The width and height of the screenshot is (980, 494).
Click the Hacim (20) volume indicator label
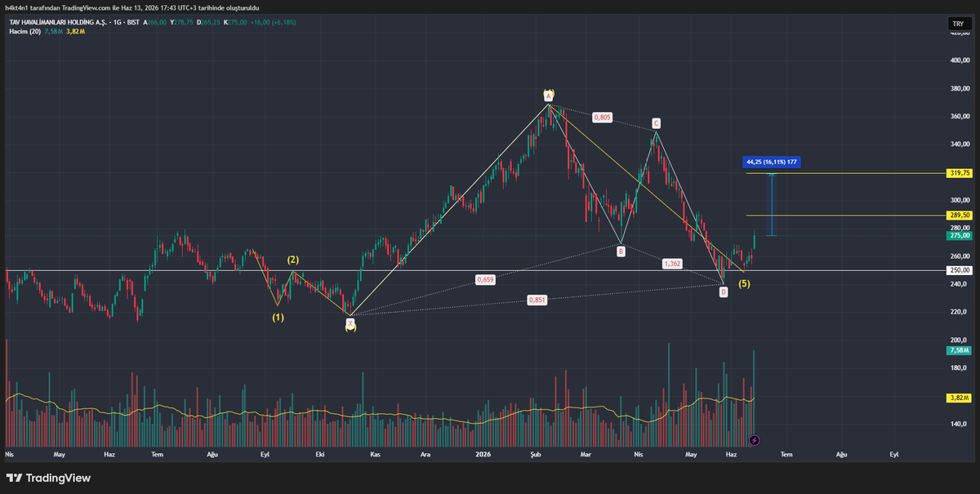[x=24, y=31]
